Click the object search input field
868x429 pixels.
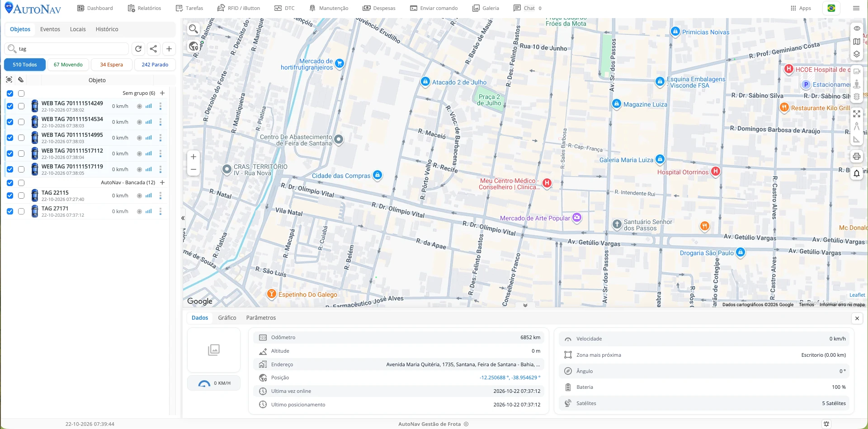pyautogui.click(x=67, y=49)
